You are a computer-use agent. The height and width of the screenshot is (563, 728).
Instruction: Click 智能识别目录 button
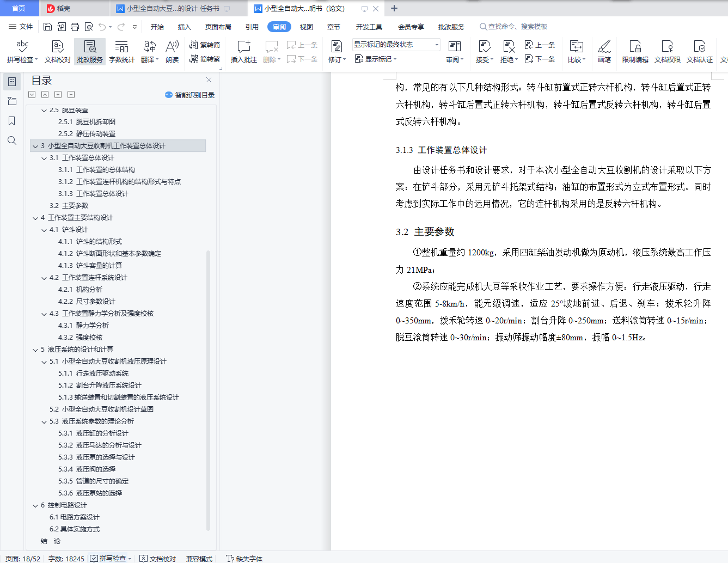coord(189,95)
